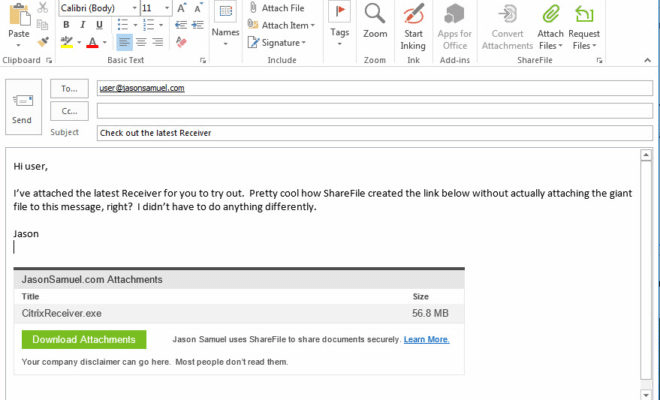This screenshot has width=660, height=400.
Task: Click the ShareFile Attach Files paperclip
Action: point(551,14)
